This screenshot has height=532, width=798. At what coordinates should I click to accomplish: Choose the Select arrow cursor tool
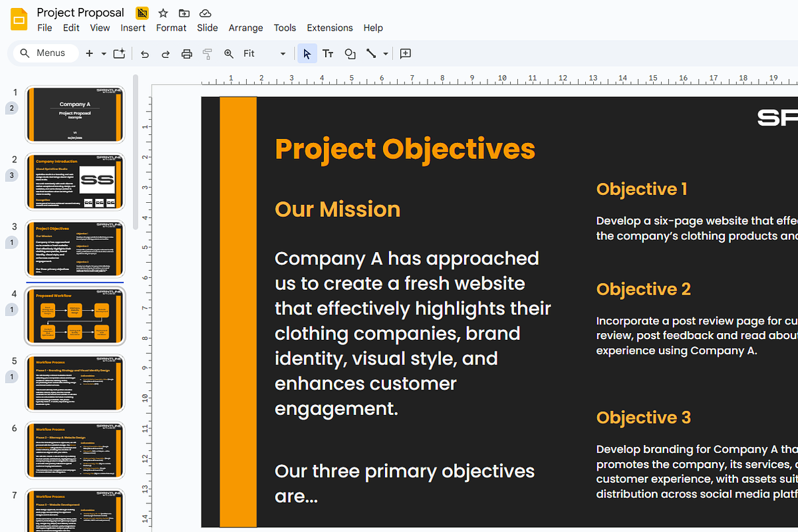point(307,54)
